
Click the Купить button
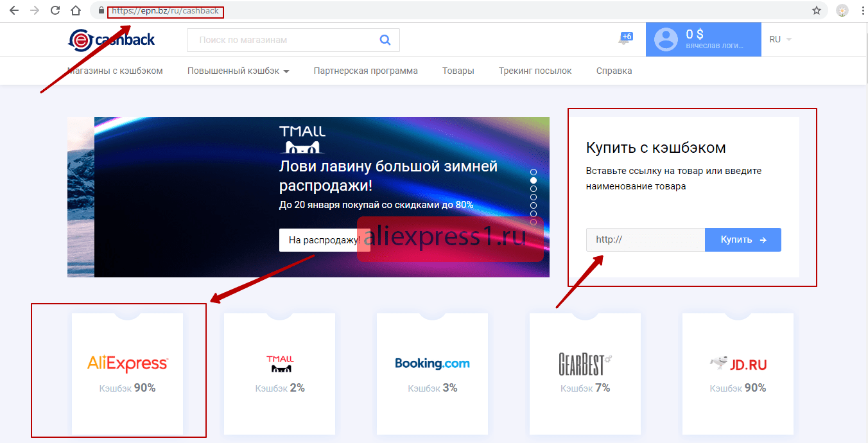click(743, 239)
